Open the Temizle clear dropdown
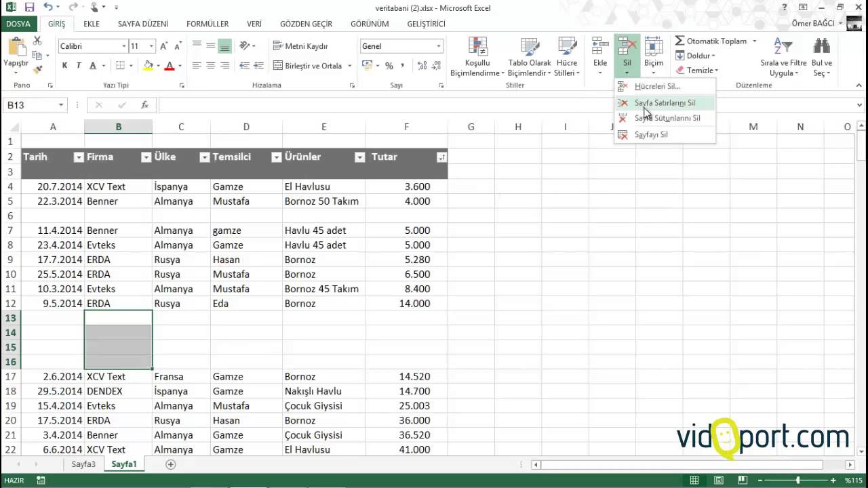This screenshot has height=488, width=868. [x=696, y=70]
